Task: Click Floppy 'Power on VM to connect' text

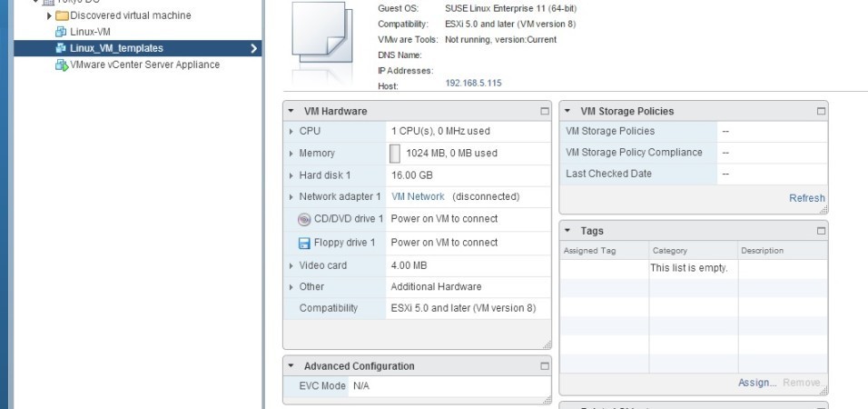Action: pos(444,243)
